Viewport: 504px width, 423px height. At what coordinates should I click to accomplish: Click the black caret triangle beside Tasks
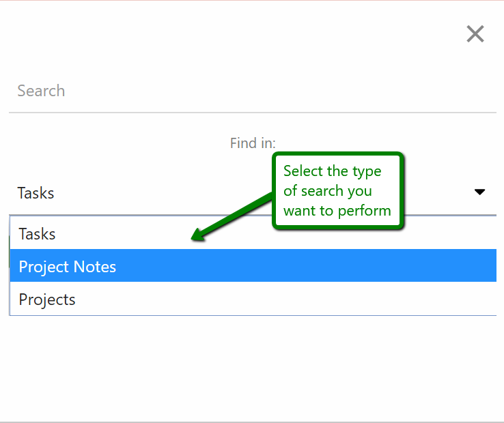click(x=479, y=192)
